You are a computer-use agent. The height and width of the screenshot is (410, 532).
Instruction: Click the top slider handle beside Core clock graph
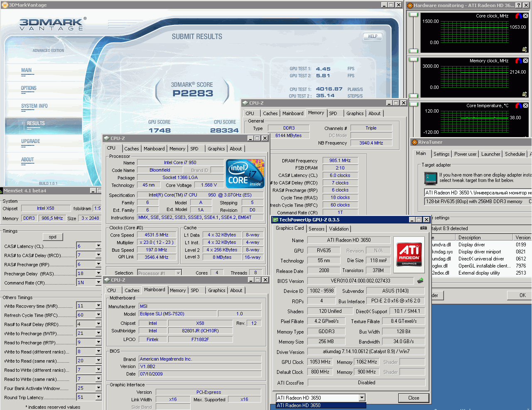[x=413, y=15]
